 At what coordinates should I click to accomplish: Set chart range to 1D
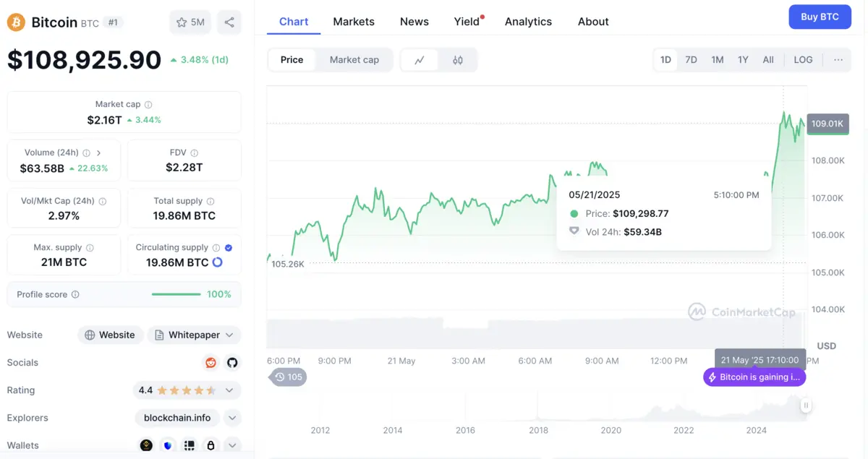click(665, 60)
